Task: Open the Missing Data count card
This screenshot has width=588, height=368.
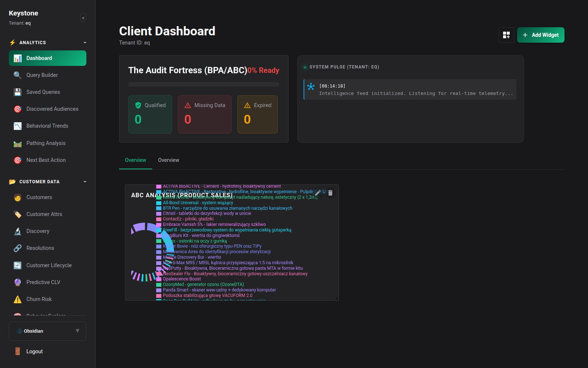Action: pyautogui.click(x=205, y=114)
